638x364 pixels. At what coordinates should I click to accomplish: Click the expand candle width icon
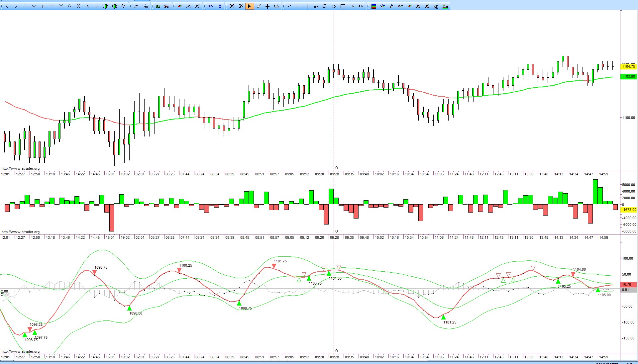click(x=114, y=6)
